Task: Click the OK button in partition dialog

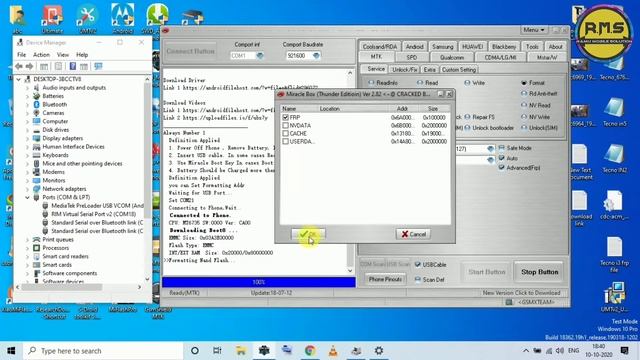Action: tap(308, 234)
